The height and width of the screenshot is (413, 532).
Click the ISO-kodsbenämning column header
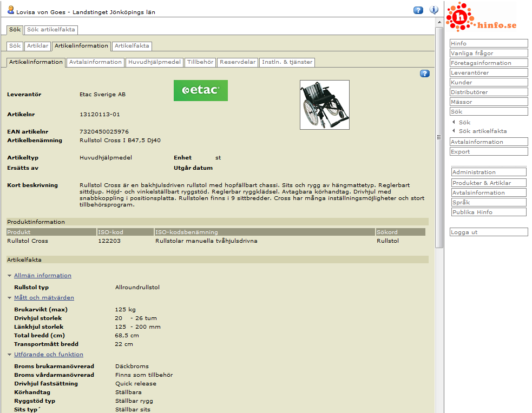[x=265, y=232]
